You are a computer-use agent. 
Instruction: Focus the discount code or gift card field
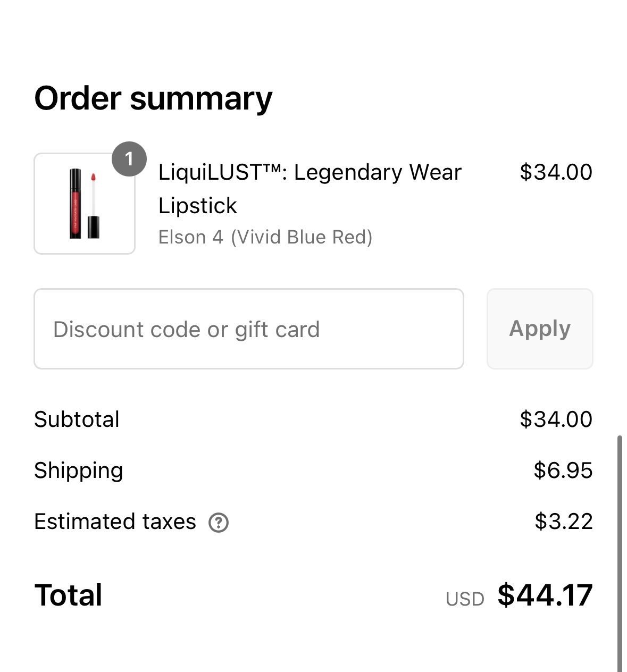tap(249, 329)
